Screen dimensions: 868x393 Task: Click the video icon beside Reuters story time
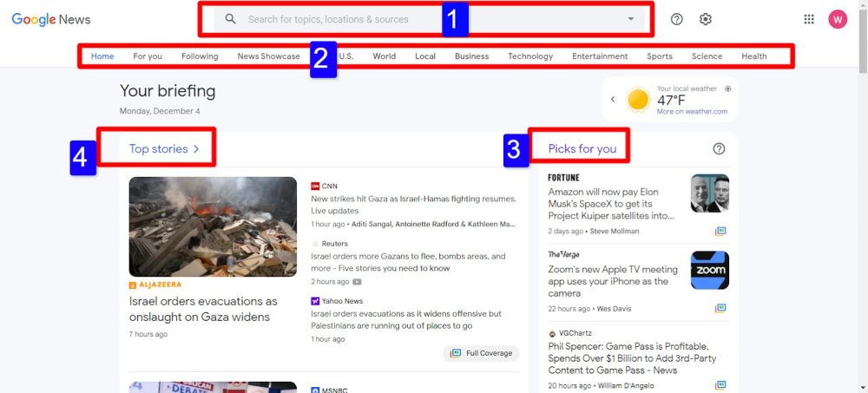(357, 282)
